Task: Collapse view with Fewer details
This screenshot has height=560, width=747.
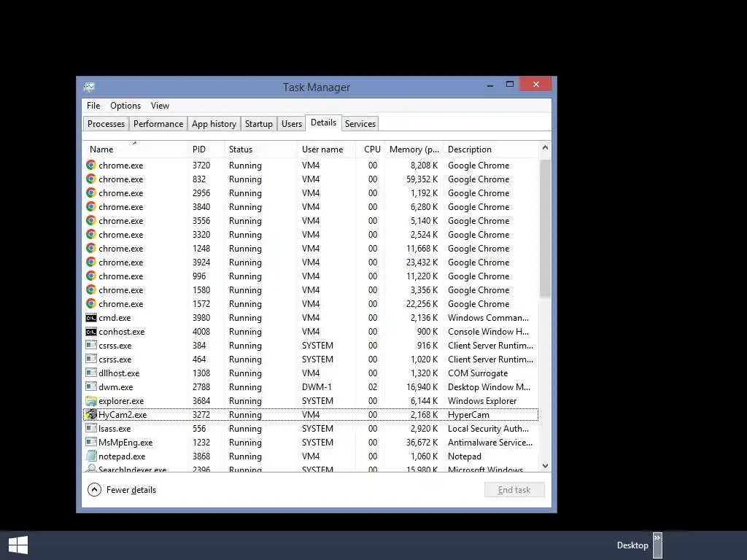Action: pos(122,489)
